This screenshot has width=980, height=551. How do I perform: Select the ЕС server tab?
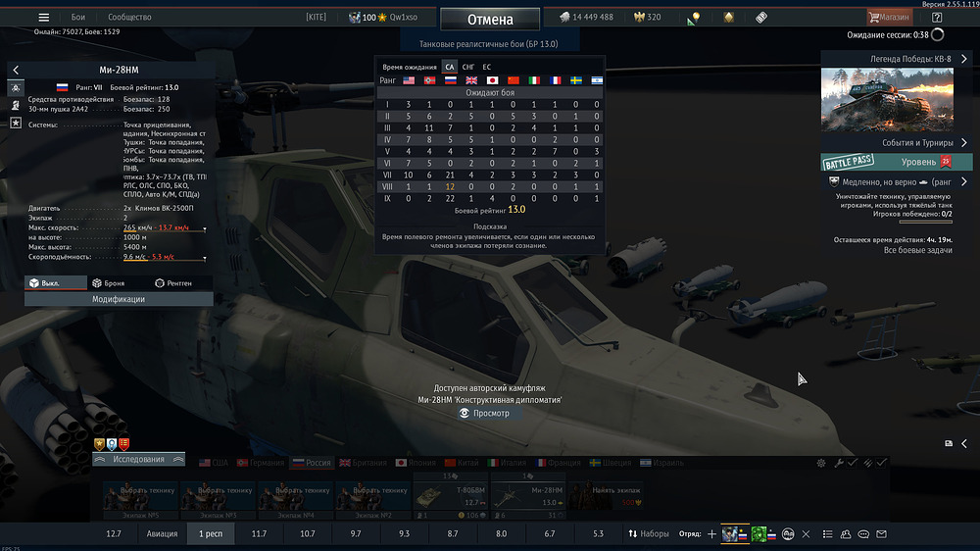coord(487,67)
